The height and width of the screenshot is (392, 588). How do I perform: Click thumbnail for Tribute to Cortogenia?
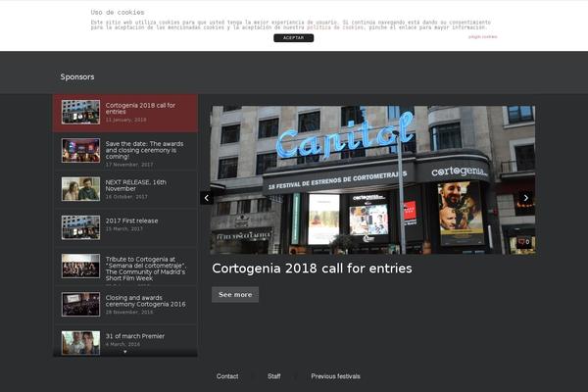[x=80, y=266]
